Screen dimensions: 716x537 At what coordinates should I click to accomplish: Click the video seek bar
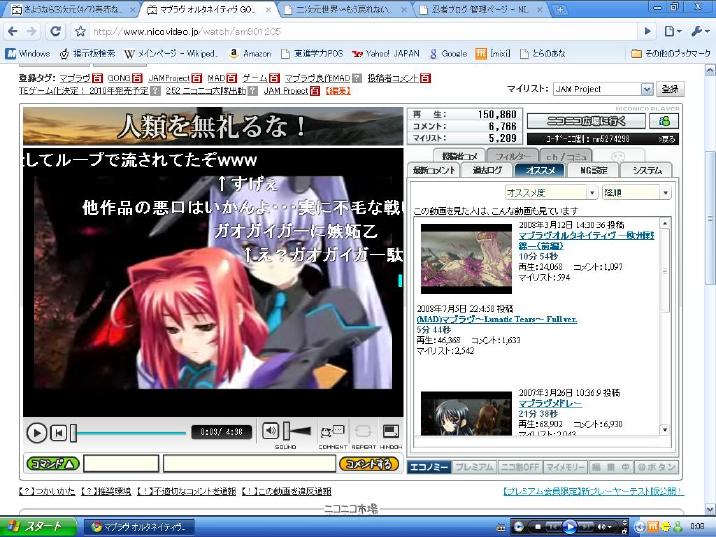point(128,433)
